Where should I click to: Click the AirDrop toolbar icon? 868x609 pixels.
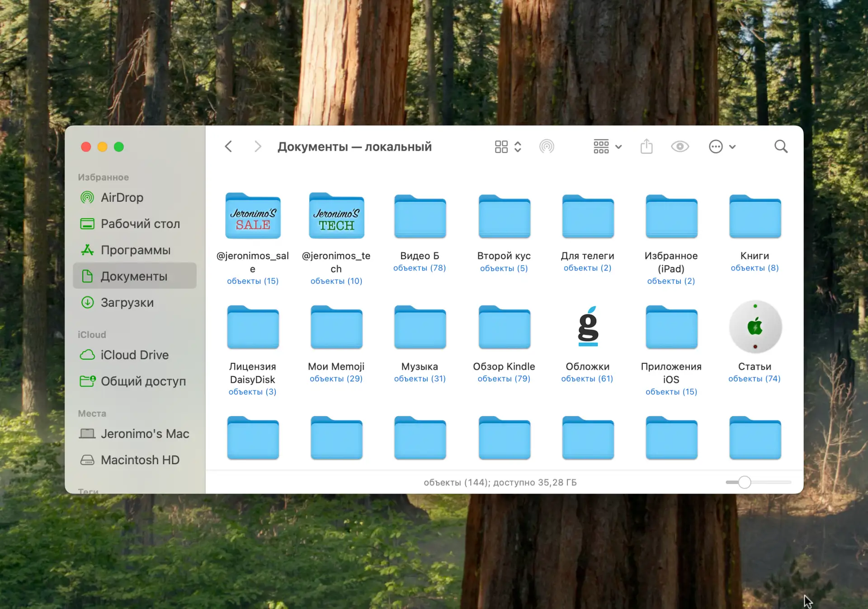(547, 147)
